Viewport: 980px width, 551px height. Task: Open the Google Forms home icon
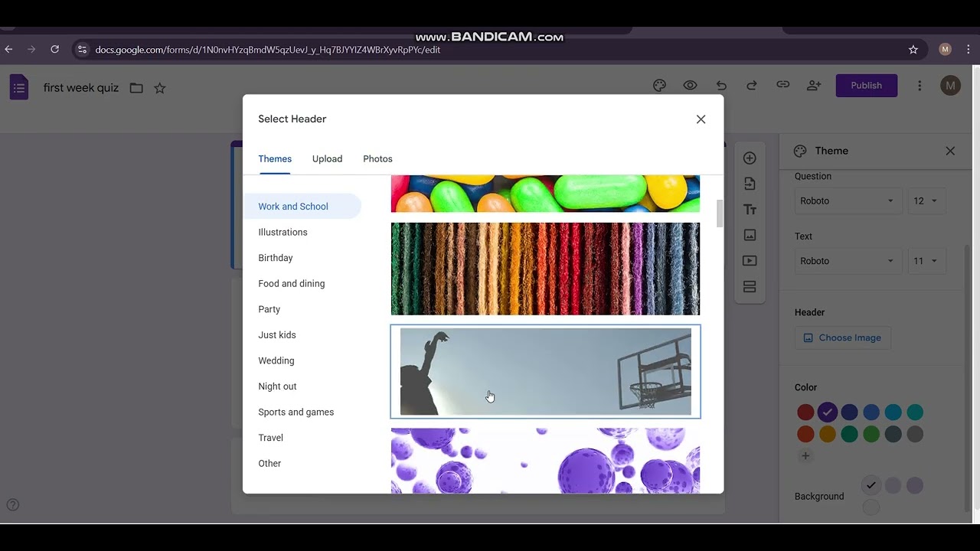(19, 87)
